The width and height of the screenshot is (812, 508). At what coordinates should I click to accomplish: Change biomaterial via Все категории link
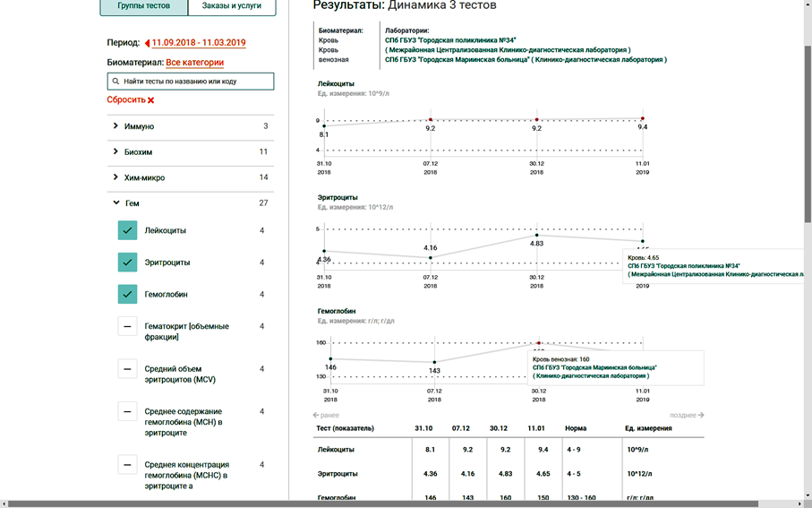coord(194,62)
